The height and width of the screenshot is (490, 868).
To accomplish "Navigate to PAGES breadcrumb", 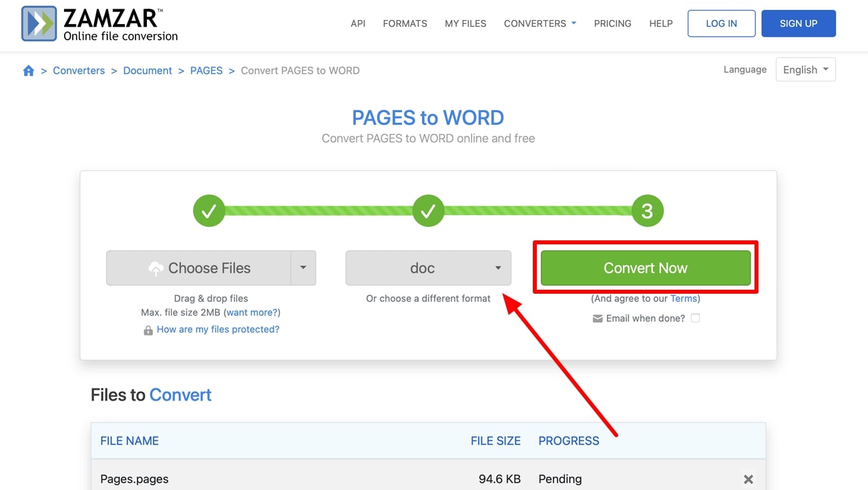I will [206, 71].
